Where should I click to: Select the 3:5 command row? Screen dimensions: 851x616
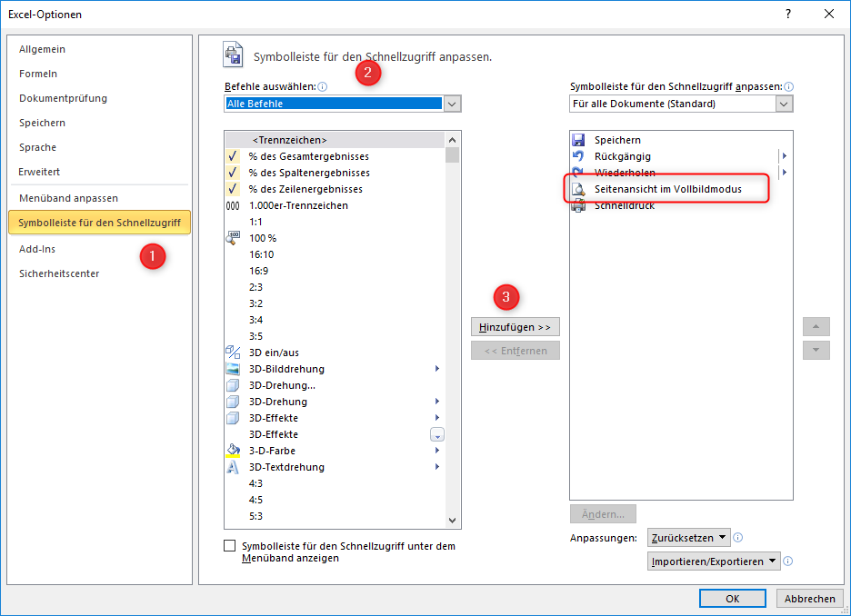[335, 336]
